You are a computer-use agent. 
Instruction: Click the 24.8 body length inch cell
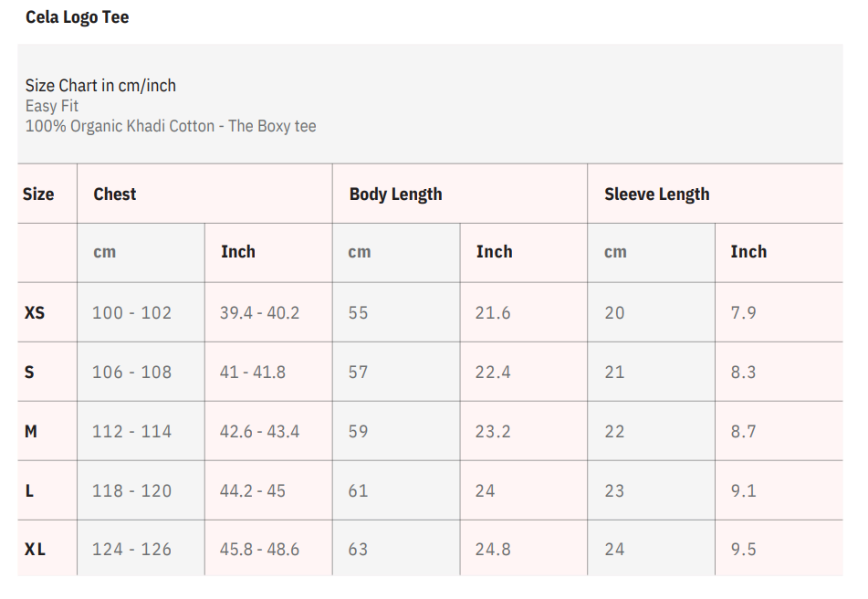coord(493,550)
